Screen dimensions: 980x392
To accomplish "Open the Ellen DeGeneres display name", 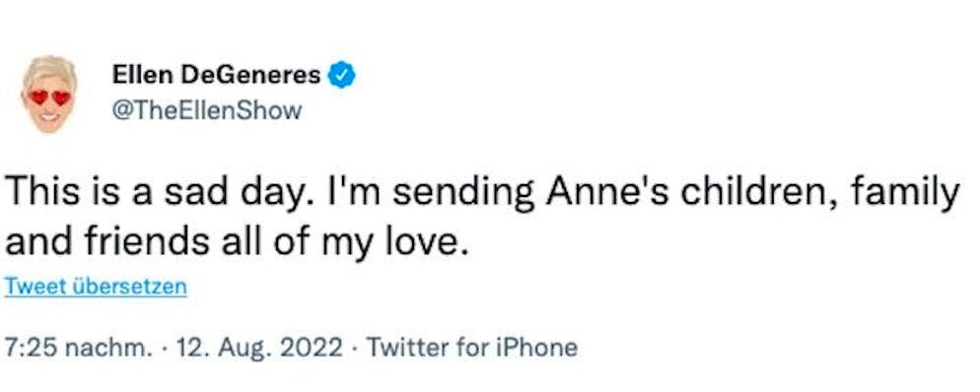I will click(216, 76).
